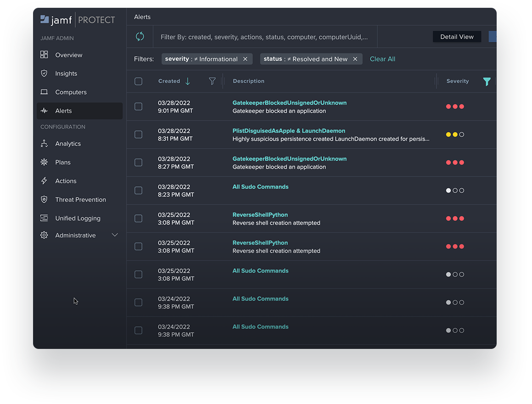Toggle Created column sort arrow
Image resolution: width=532 pixels, height=404 pixels.
click(x=188, y=81)
